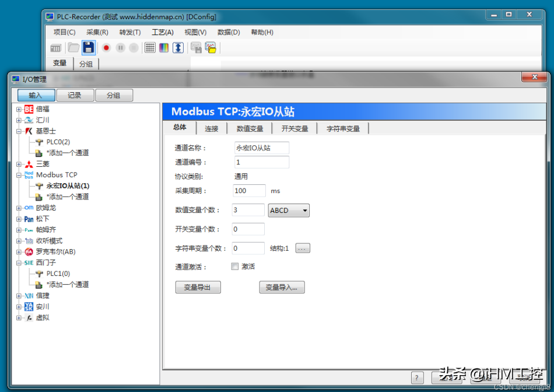Collapse the 西门子 tree node

click(19, 263)
